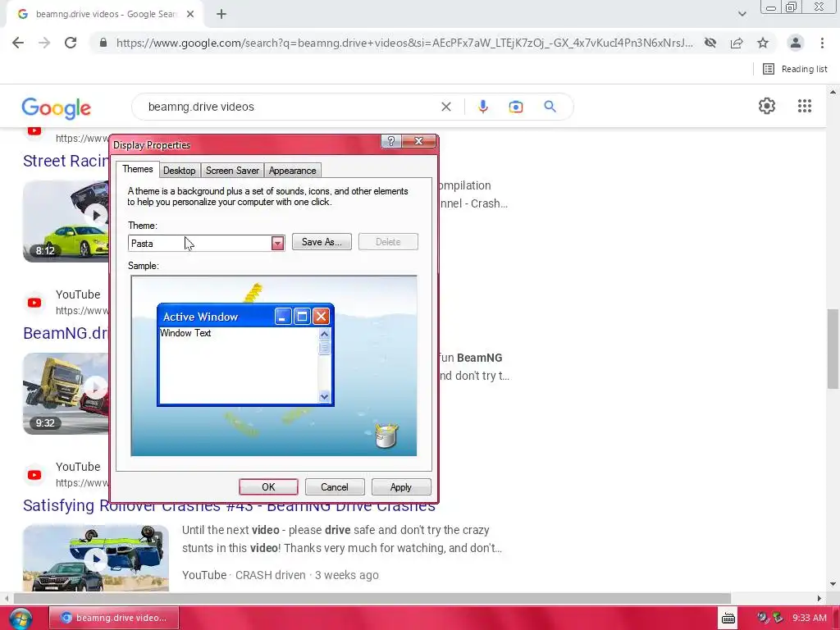Click the page vertical scrollbar thumb
Viewport: 840px width, 630px height.
[x=833, y=348]
